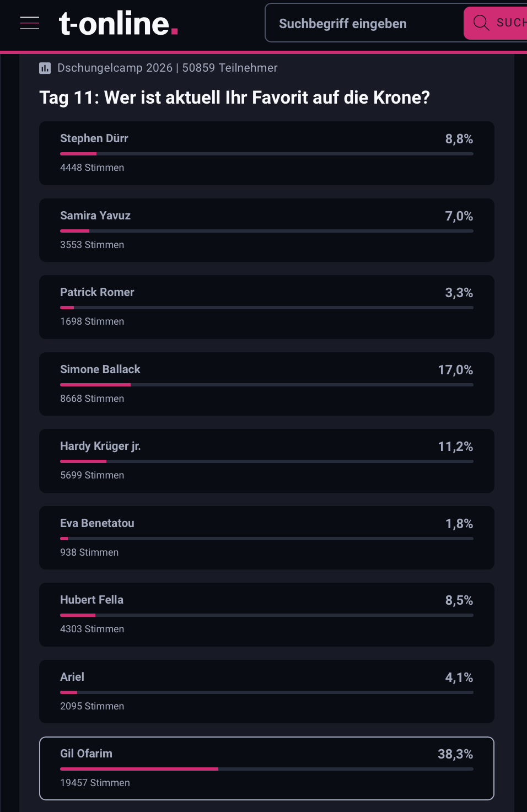Click the magnifier search icon
527x812 pixels.
click(481, 23)
